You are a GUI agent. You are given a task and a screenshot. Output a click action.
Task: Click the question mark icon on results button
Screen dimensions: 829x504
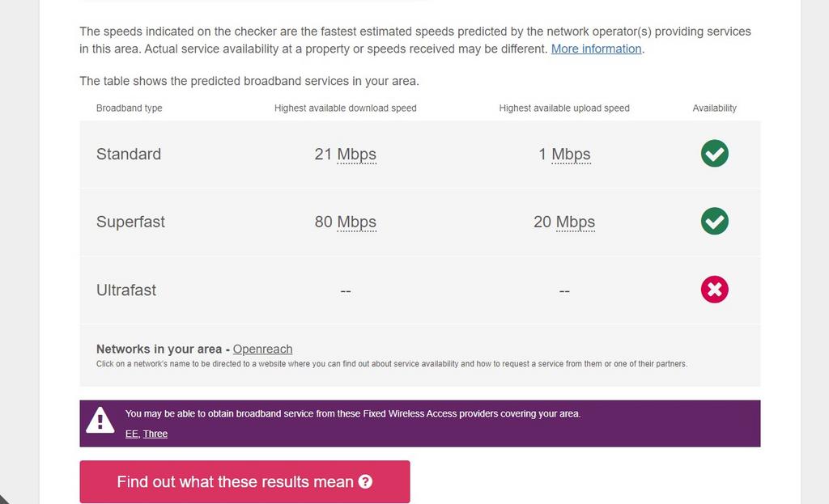tap(365, 481)
